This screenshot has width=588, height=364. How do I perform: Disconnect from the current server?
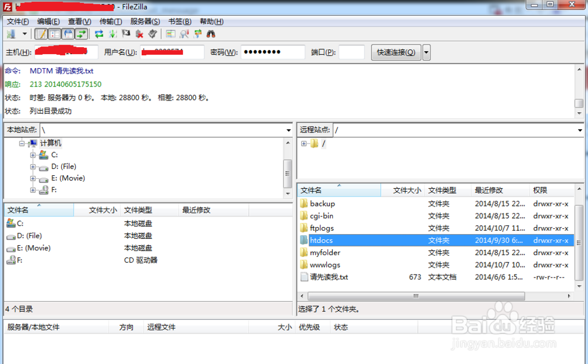click(x=139, y=34)
